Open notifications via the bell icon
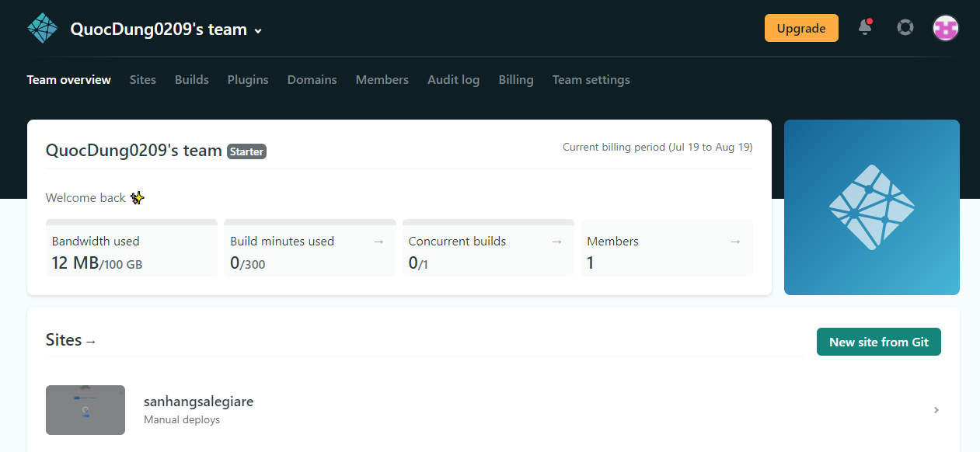The height and width of the screenshot is (452, 980). pyautogui.click(x=864, y=27)
